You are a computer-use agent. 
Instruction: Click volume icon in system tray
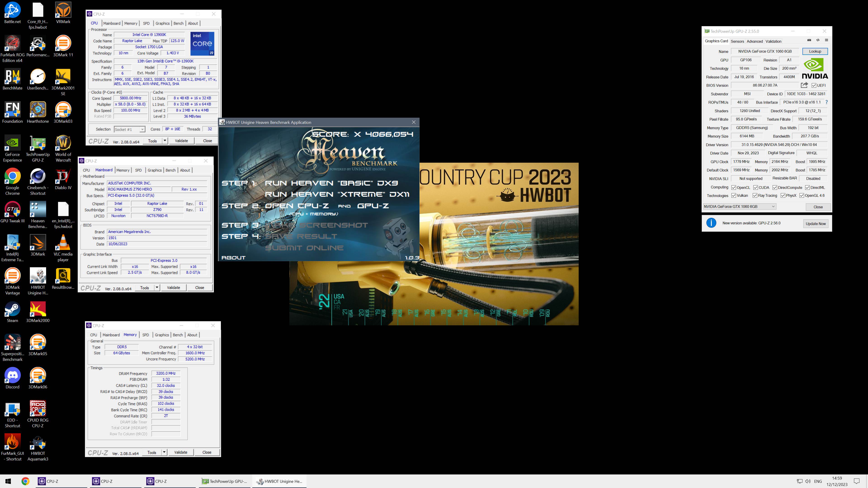click(x=808, y=481)
